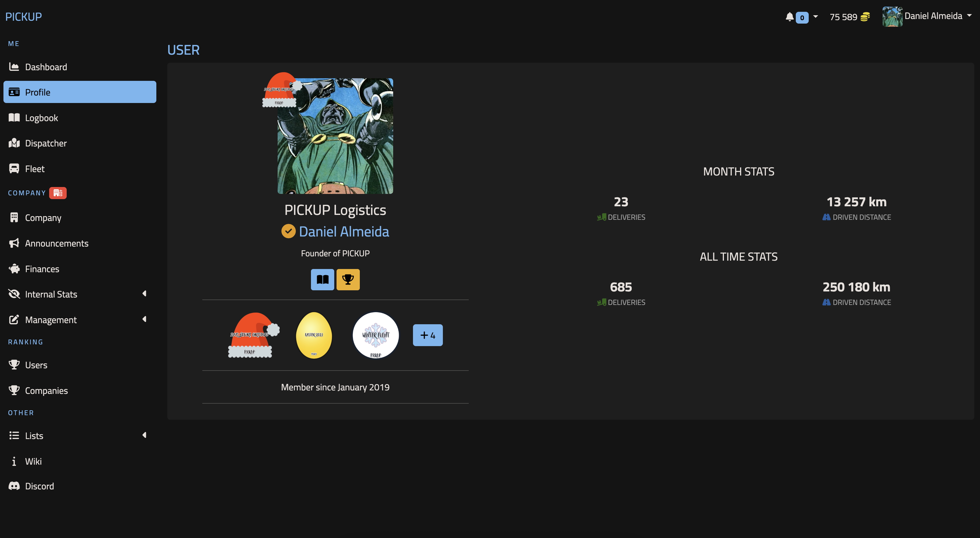Open the Dispatcher menu item
This screenshot has width=980, height=538.
(x=46, y=143)
